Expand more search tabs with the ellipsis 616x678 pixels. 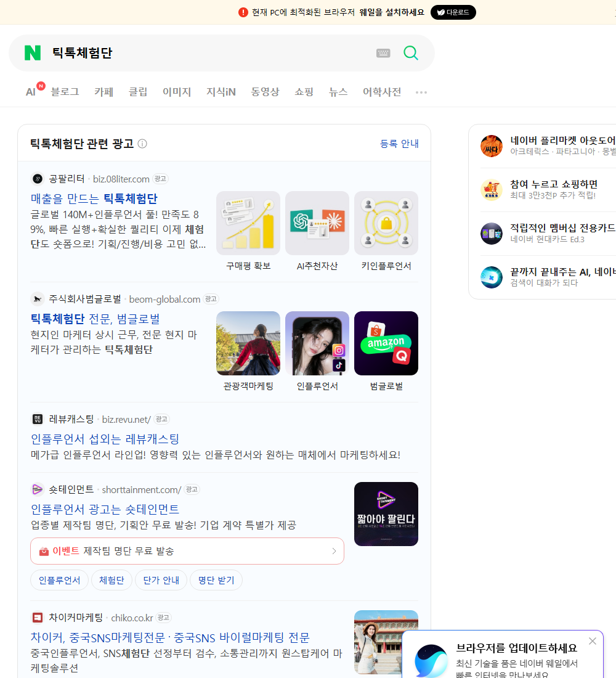[421, 92]
